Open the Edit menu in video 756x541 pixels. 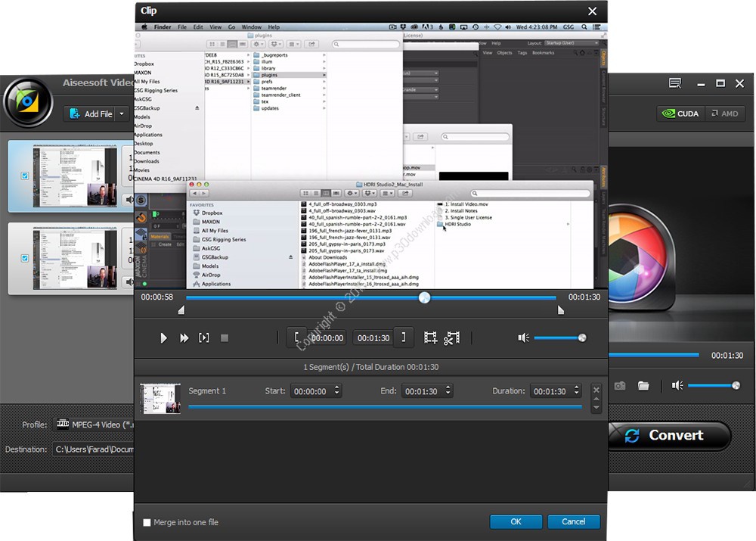coord(198,27)
